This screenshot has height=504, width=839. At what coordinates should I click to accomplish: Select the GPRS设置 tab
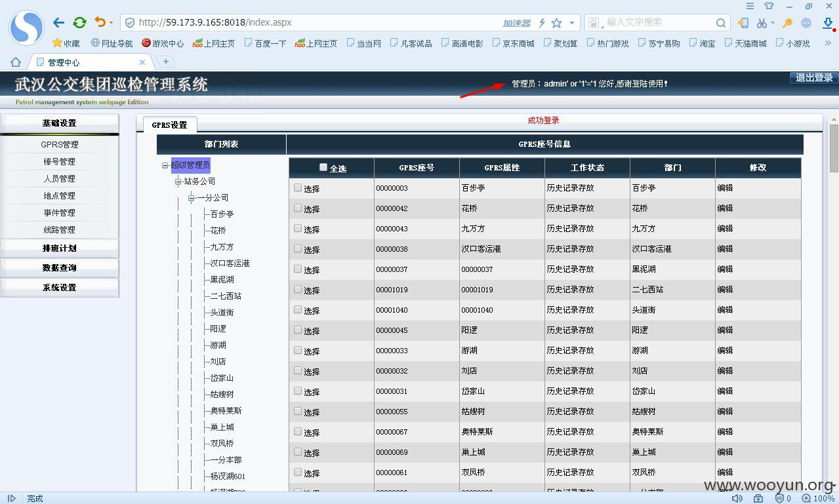click(x=169, y=125)
